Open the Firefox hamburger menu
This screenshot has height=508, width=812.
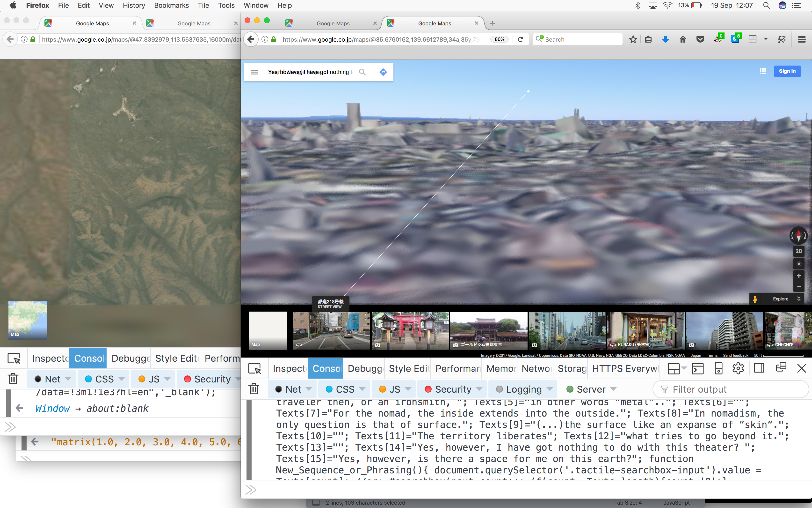point(802,39)
